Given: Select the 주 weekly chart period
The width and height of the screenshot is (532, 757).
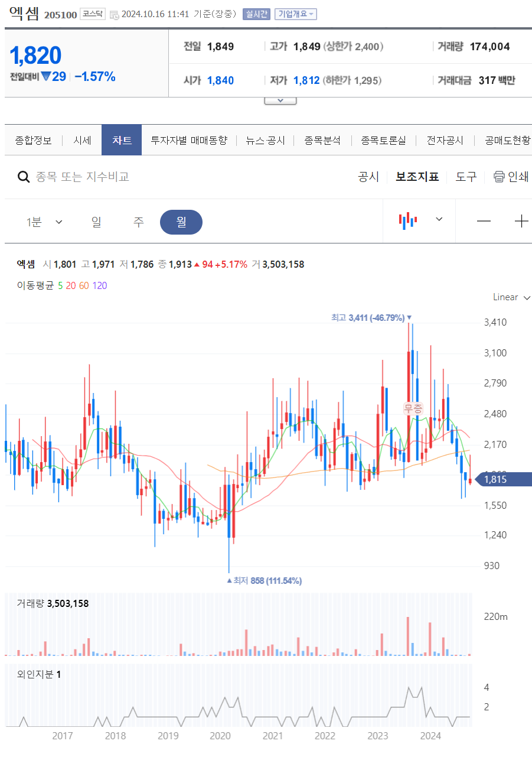Looking at the screenshot, I should [x=139, y=222].
